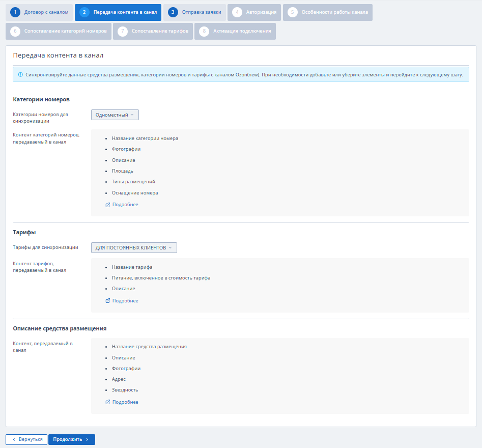Screen dimensions: 482x448
Task: Click the external-link icon beside tariffs Подробнее
Action: pos(107,301)
